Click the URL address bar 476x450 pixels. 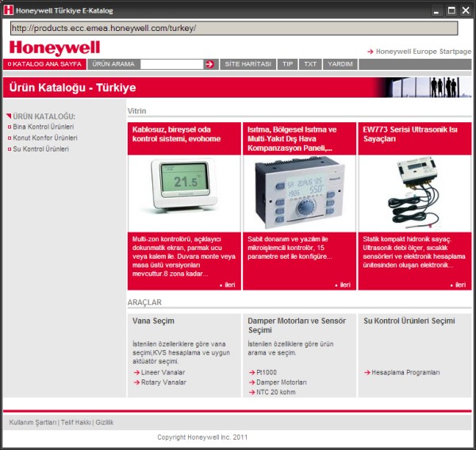coord(234,29)
